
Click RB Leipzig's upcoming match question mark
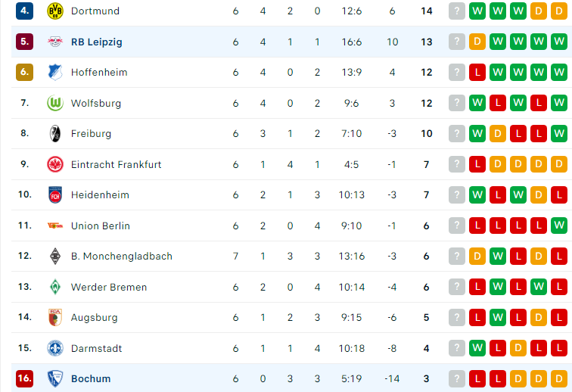point(457,42)
